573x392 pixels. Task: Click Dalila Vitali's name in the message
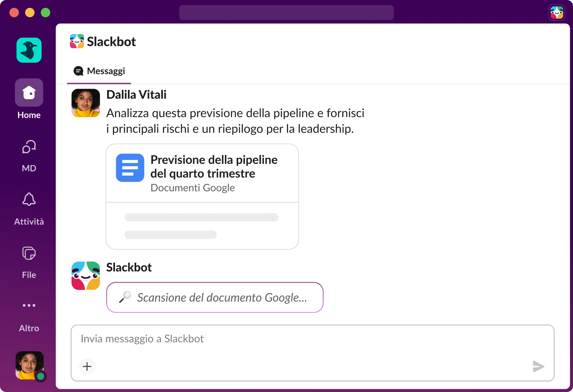(136, 94)
